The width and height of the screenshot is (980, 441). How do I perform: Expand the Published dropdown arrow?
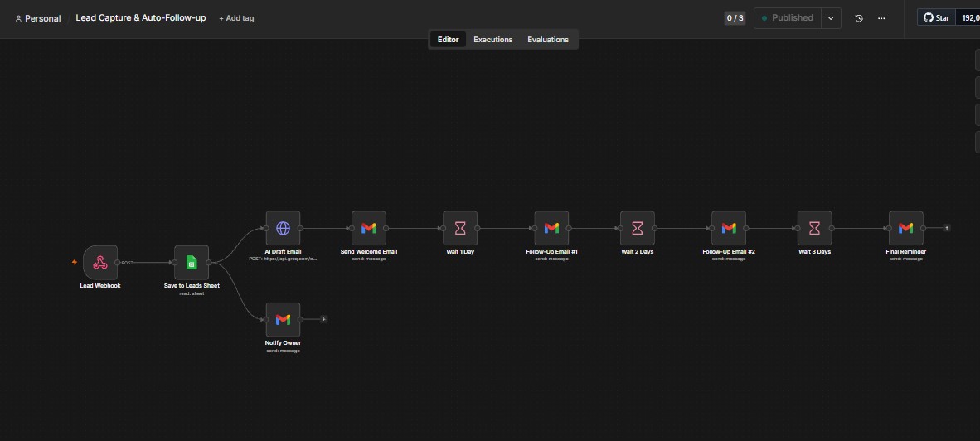click(831, 18)
